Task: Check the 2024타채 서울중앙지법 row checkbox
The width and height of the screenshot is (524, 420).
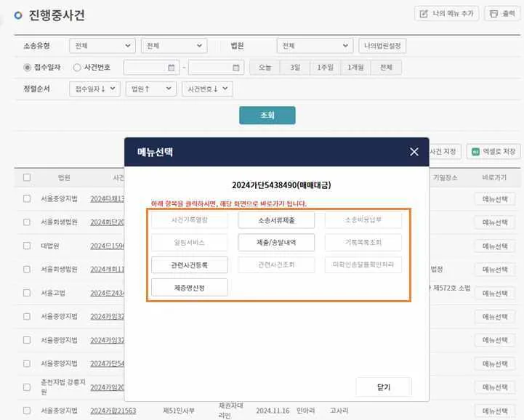Action: (27, 199)
